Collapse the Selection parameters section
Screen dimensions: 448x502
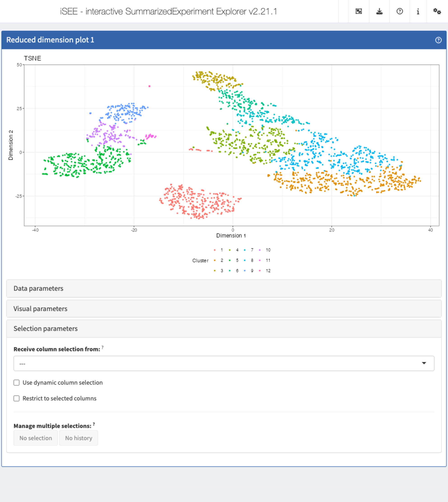click(x=224, y=328)
